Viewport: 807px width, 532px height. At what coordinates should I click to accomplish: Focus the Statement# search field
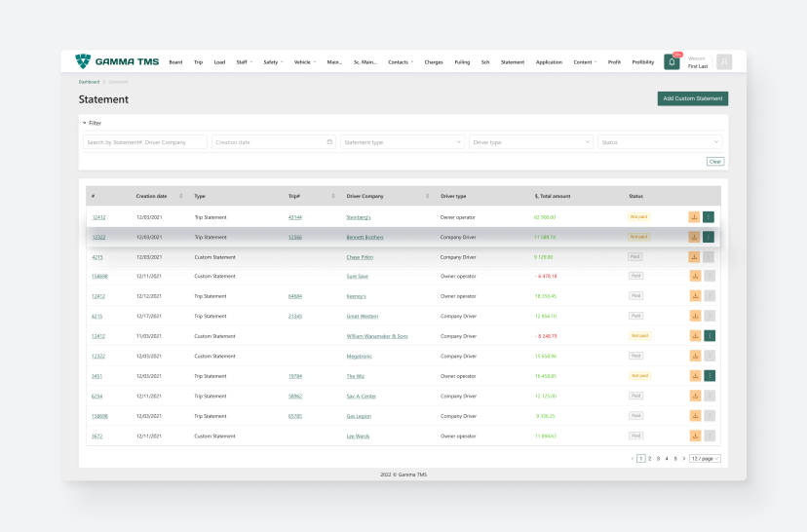tap(144, 142)
